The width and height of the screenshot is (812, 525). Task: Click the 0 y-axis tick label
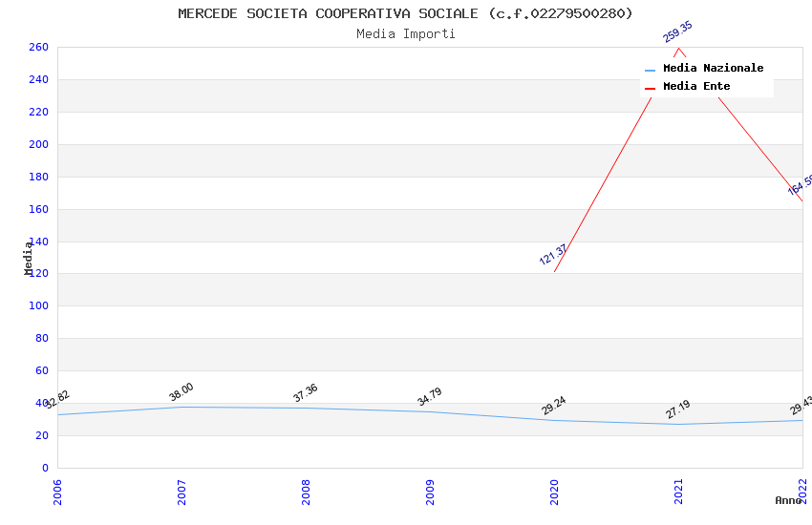click(x=45, y=468)
